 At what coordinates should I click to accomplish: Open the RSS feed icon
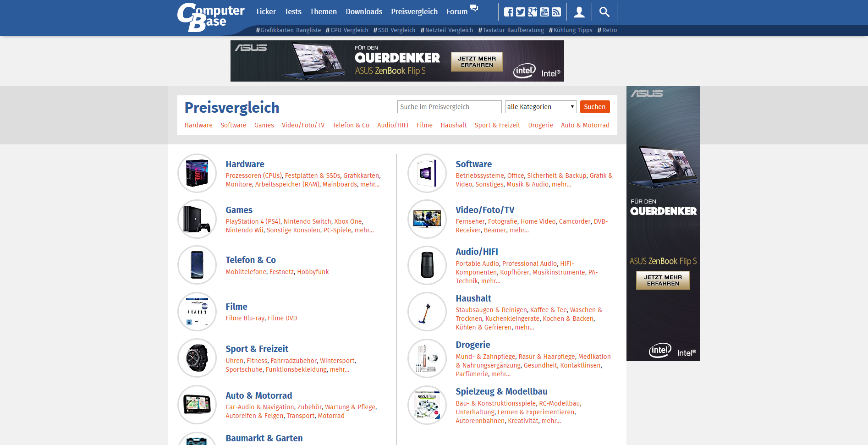point(556,12)
